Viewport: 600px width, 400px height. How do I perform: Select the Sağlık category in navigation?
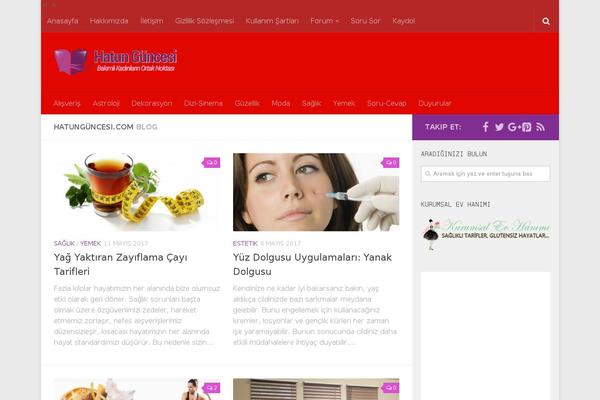coord(311,103)
